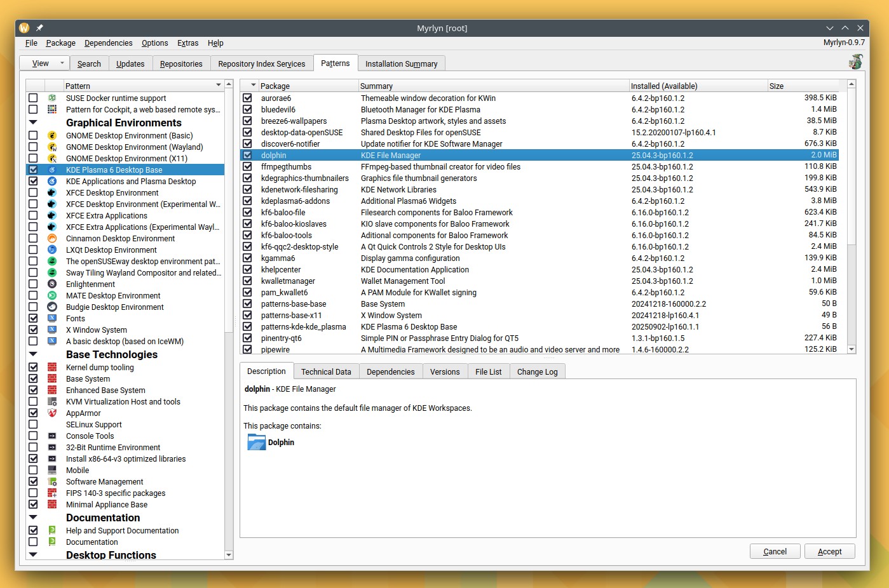Collapse the Graphical Environments group
The image size is (889, 588).
coord(33,123)
